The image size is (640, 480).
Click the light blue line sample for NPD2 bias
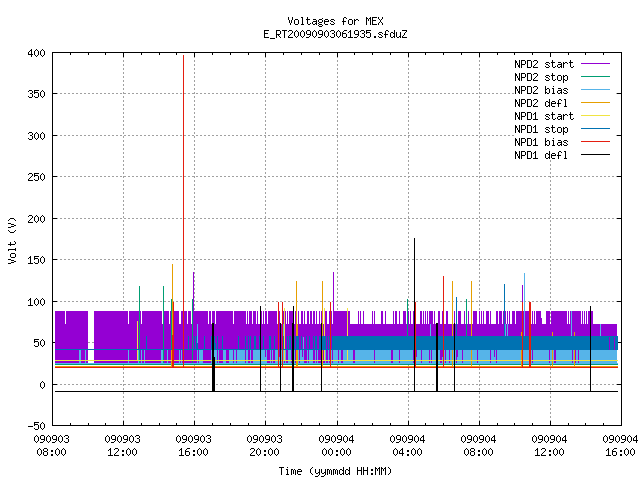point(595,90)
